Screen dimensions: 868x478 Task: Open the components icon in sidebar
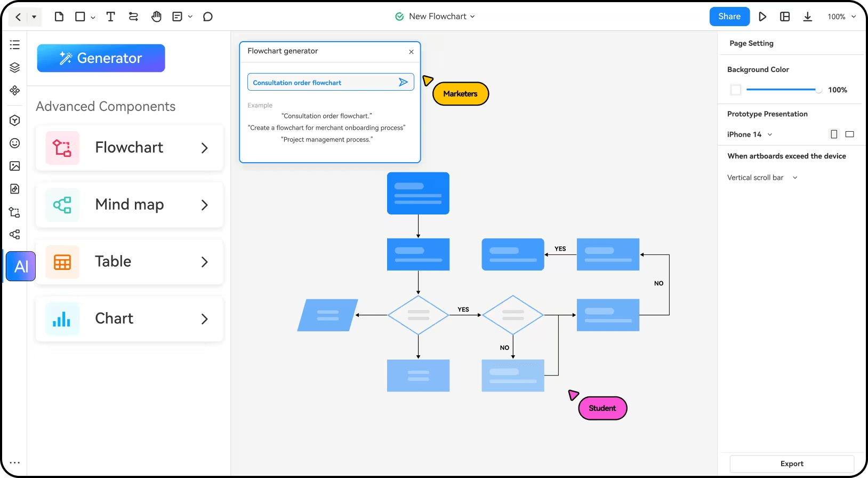point(15,90)
